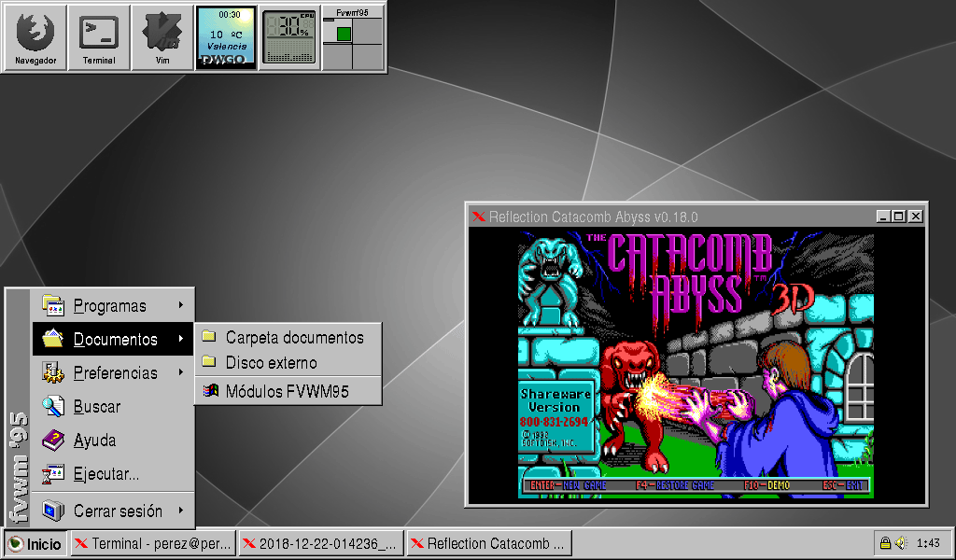Viewport: 956px width, 560px height.
Task: Click the Inicio start button
Action: (35, 543)
